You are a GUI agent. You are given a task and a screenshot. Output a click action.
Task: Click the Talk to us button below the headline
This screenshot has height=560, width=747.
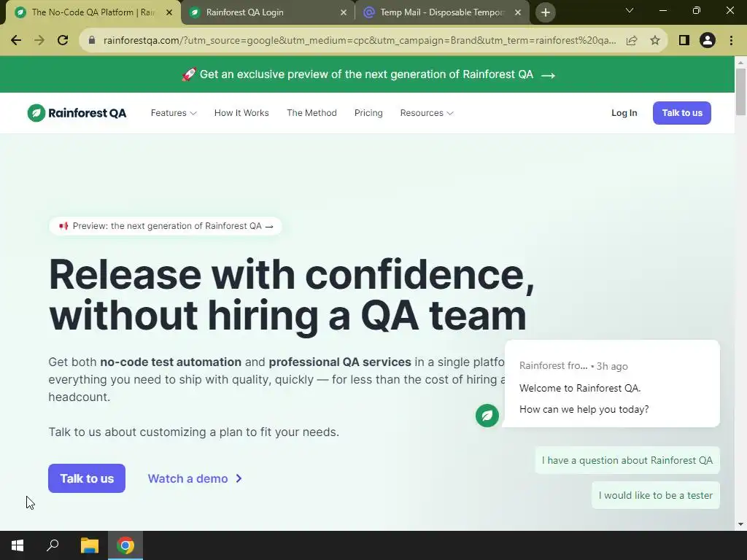[x=87, y=478]
